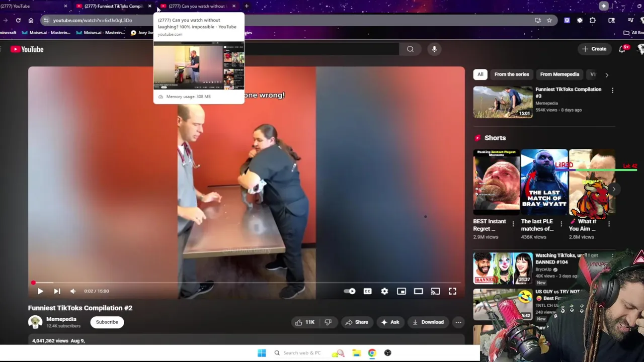644x362 pixels.
Task: Open a new browser tab
Action: (x=246, y=6)
